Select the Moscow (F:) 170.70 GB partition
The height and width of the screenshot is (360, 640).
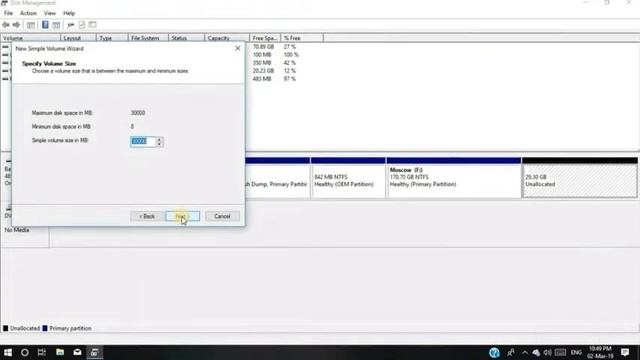[454, 178]
